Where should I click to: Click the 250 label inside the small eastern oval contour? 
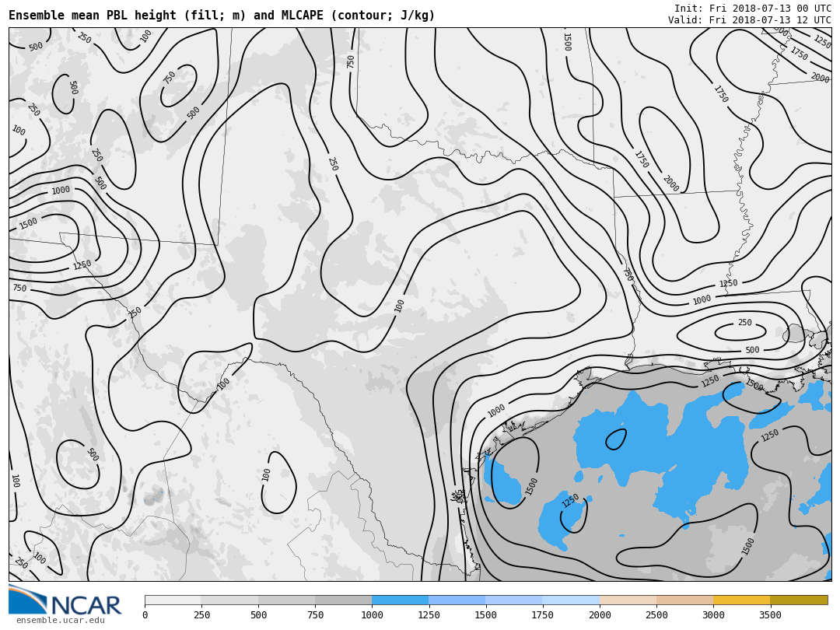pyautogui.click(x=744, y=323)
